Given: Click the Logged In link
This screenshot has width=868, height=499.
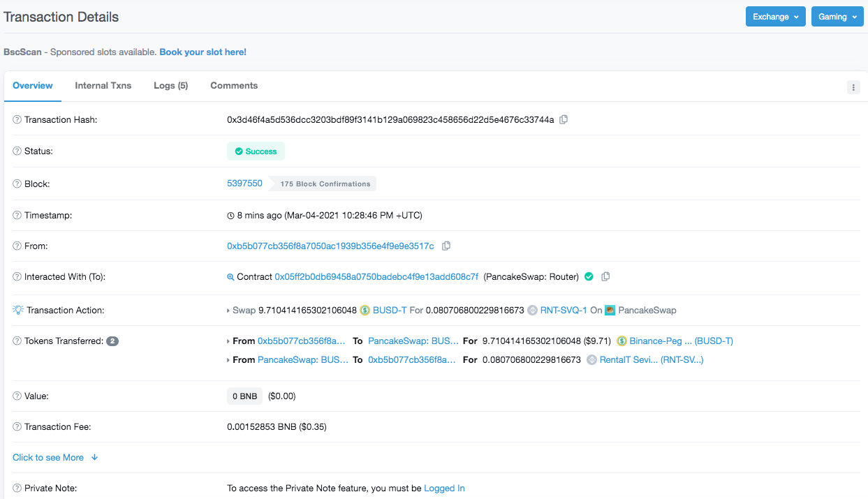Looking at the screenshot, I should pos(444,489).
